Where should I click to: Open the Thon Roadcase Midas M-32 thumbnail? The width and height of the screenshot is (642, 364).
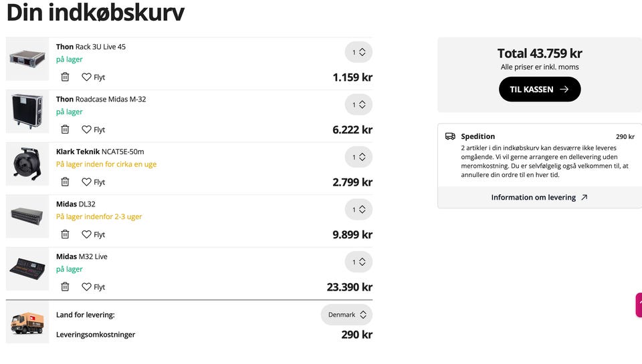pyautogui.click(x=27, y=112)
